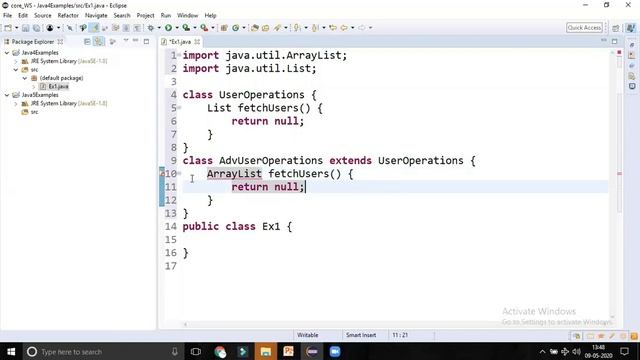Click the External Tools run icon
This screenshot has width=640, height=360.
point(204,28)
